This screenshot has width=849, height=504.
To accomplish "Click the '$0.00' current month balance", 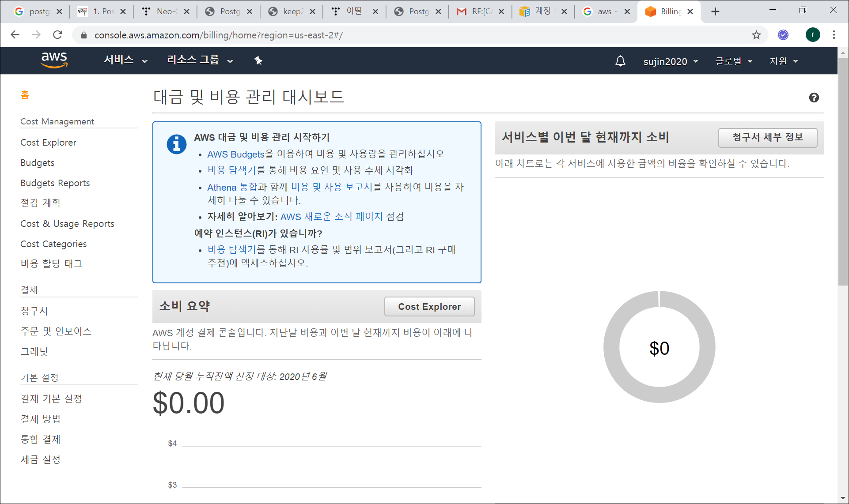I will point(189,403).
